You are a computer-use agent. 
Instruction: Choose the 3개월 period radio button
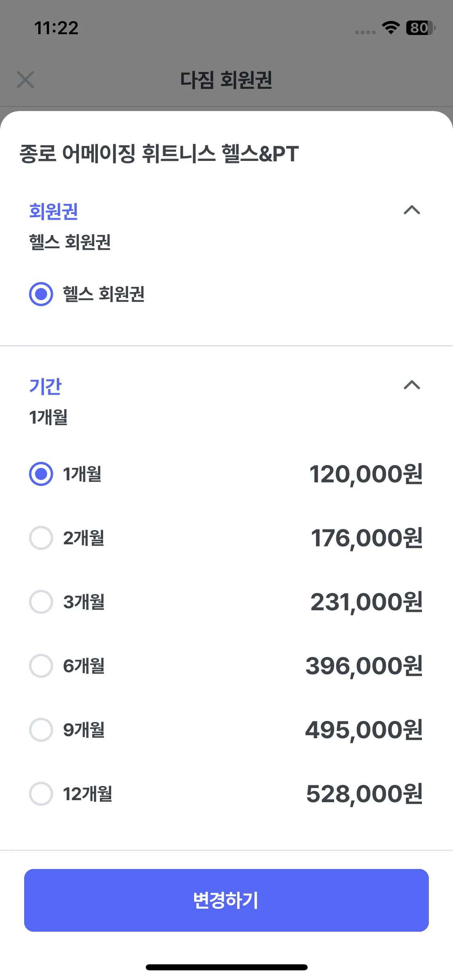pos(41,602)
